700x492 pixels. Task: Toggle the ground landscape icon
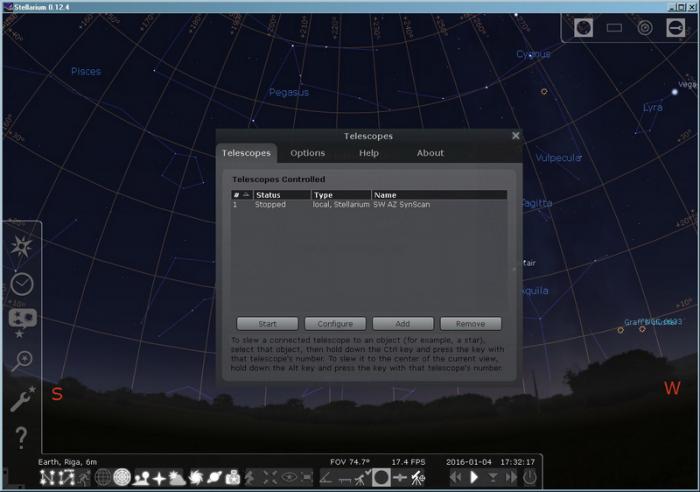141,478
